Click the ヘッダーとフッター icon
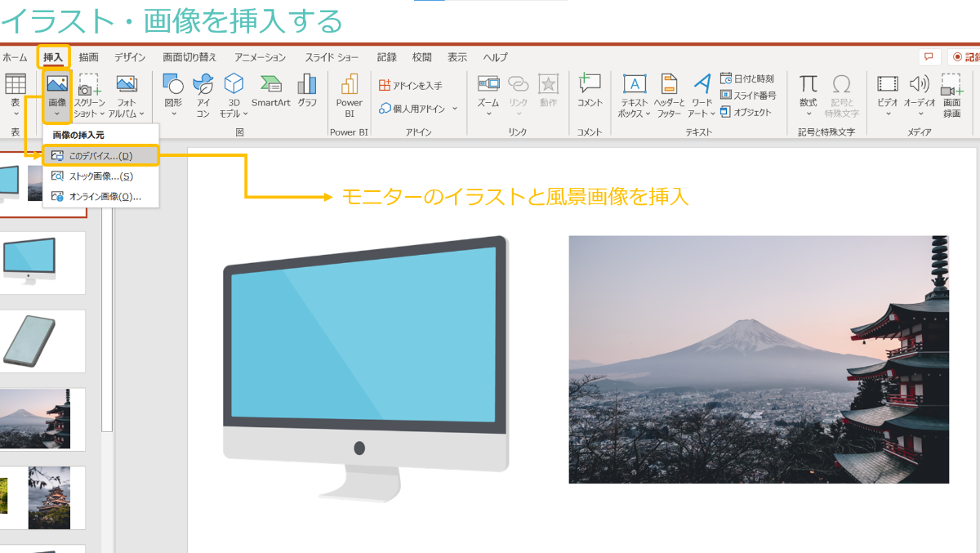This screenshot has width=980, height=553. (669, 94)
